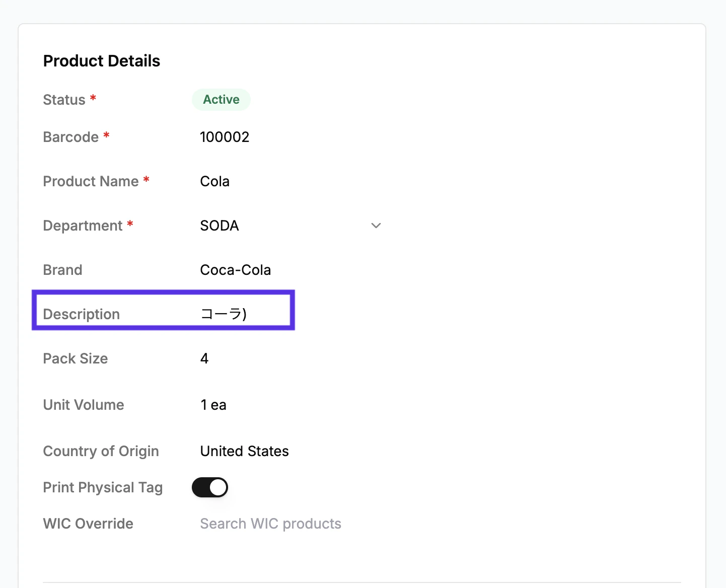Click the Barcode field label
The width and height of the screenshot is (726, 588).
[71, 137]
